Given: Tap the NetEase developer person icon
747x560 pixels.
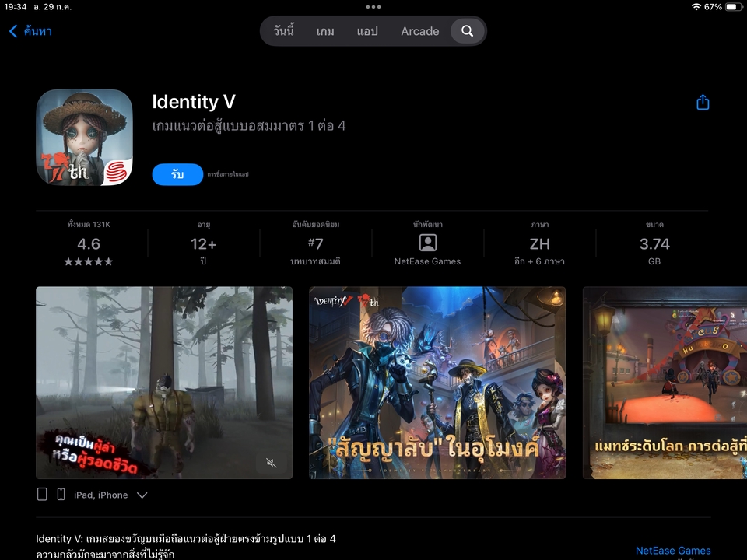Looking at the screenshot, I should click(427, 243).
